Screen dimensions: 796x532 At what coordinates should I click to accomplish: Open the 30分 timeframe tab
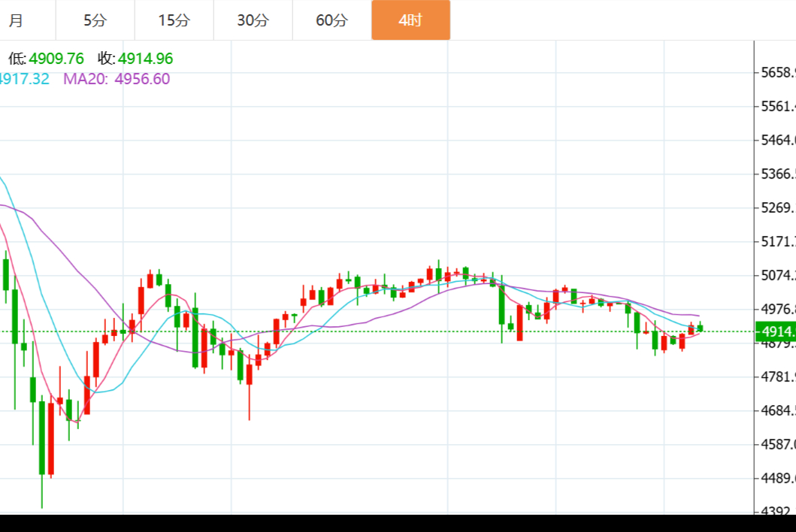click(x=253, y=20)
